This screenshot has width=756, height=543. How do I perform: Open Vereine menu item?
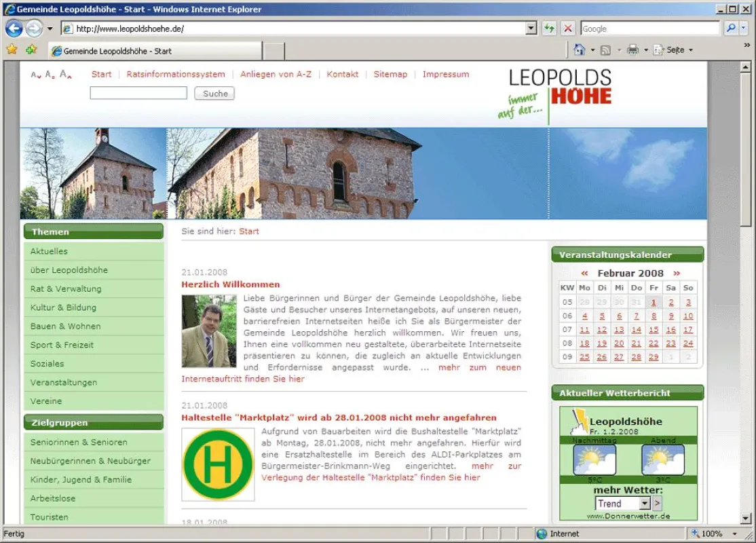tap(94, 401)
